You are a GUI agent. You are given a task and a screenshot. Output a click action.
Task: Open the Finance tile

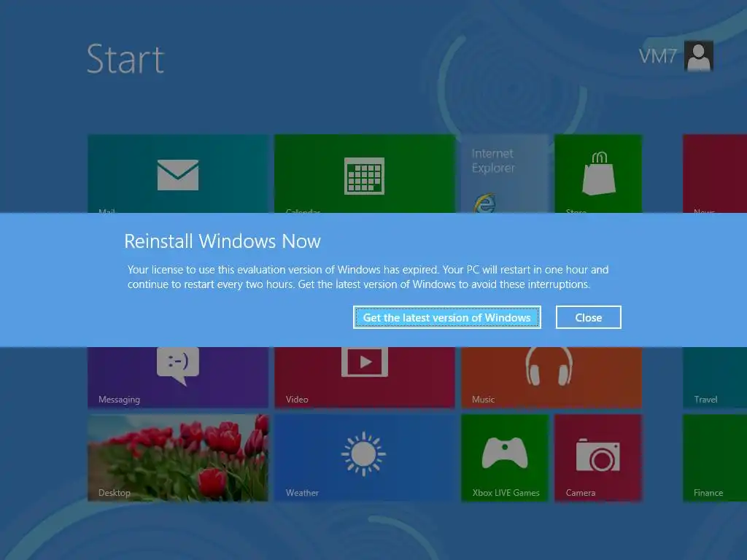[x=715, y=458]
